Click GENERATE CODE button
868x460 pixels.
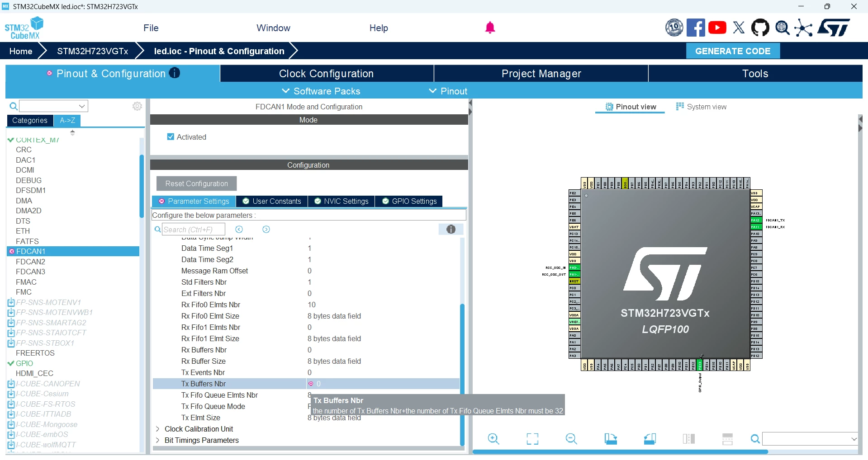click(x=733, y=51)
